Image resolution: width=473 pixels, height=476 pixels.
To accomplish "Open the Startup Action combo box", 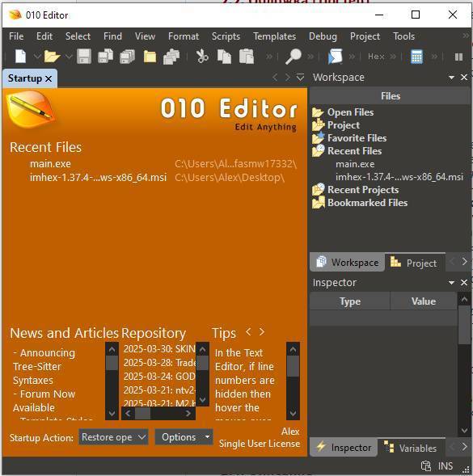I will pos(113,437).
